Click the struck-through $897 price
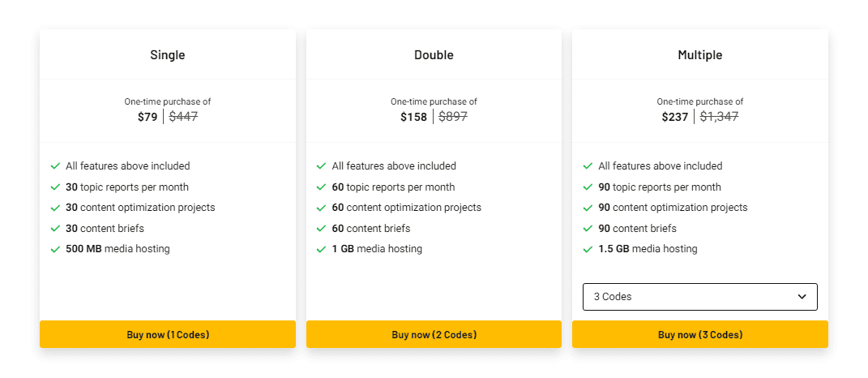This screenshot has width=868, height=378. tap(453, 117)
